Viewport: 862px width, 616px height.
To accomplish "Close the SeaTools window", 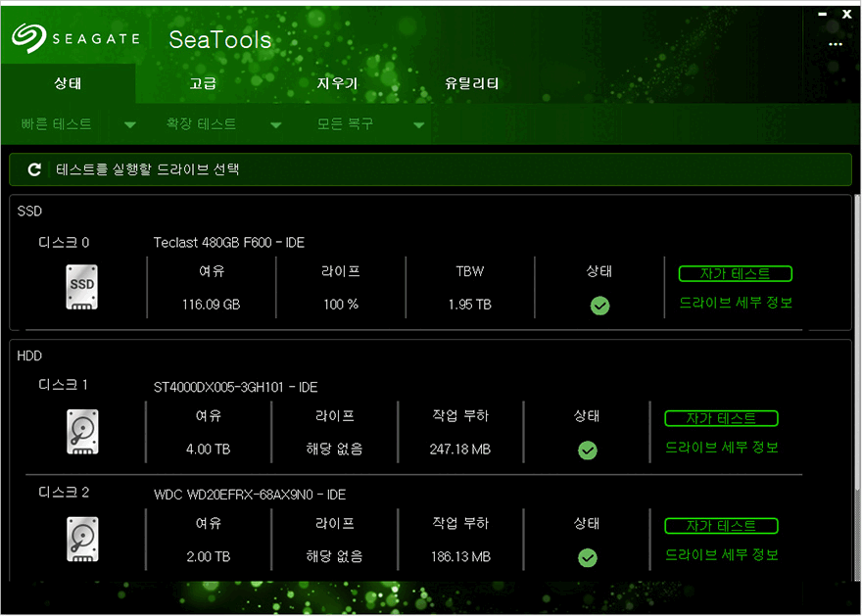I will (x=846, y=15).
